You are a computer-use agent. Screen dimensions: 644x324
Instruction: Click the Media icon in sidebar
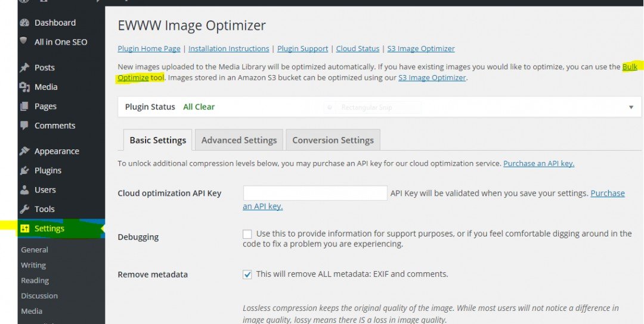pos(24,87)
